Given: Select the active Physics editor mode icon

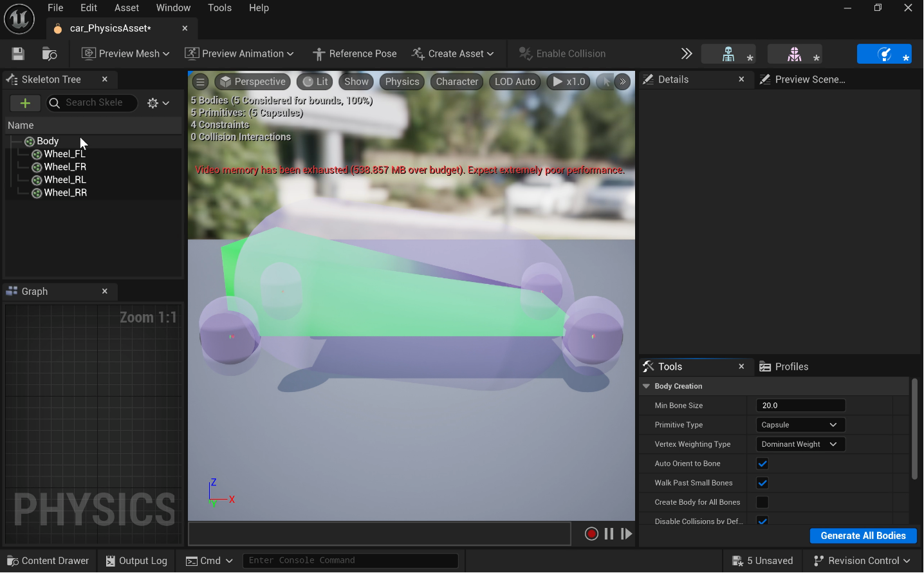Looking at the screenshot, I should [884, 54].
